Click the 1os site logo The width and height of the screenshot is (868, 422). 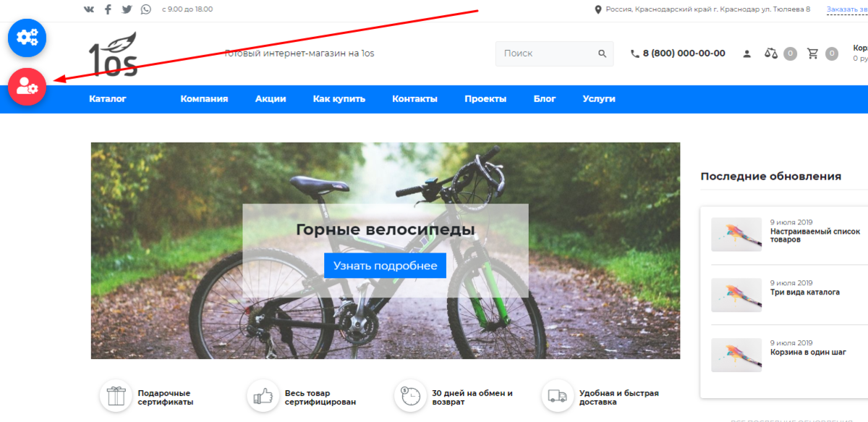[x=113, y=54]
